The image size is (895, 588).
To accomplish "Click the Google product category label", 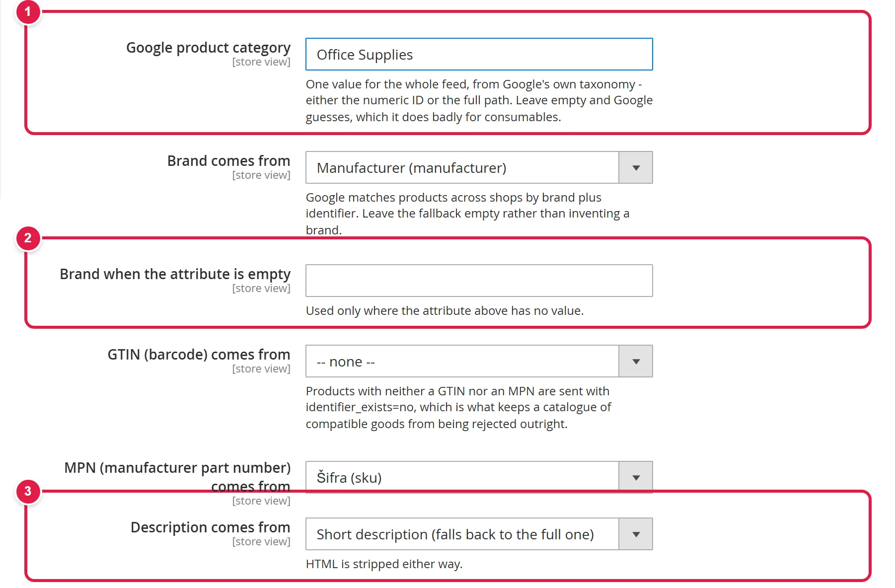I will tap(208, 48).
